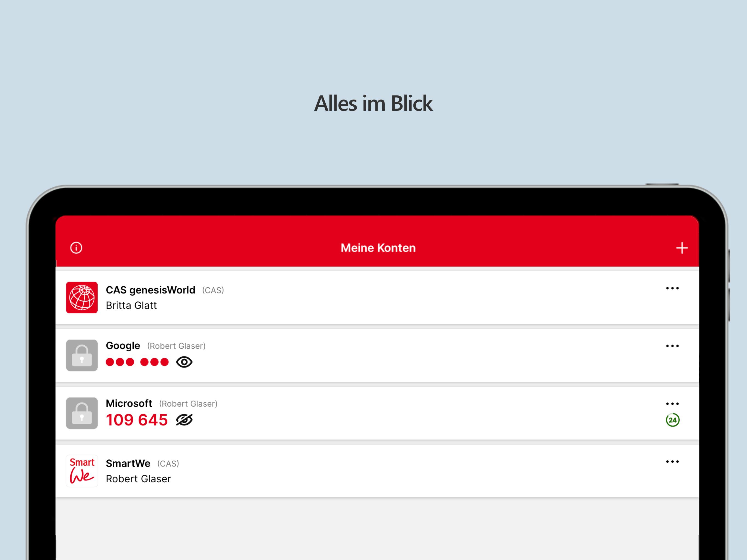Open CAS genesisWorld globe app icon

pyautogui.click(x=82, y=297)
